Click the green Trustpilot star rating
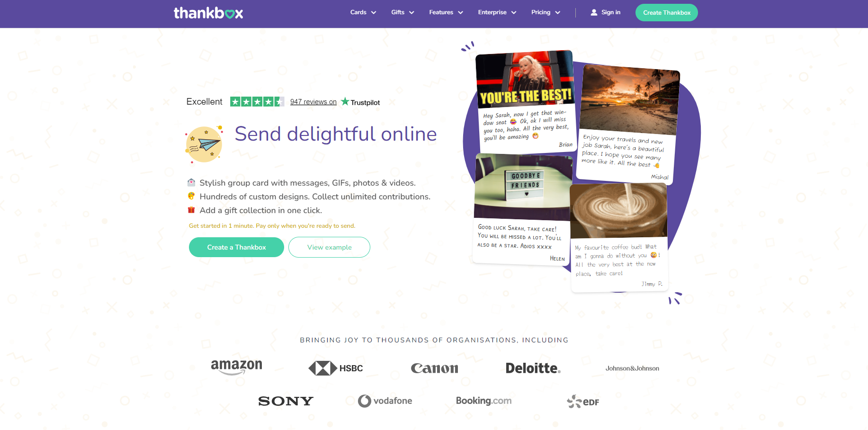 coord(257,102)
